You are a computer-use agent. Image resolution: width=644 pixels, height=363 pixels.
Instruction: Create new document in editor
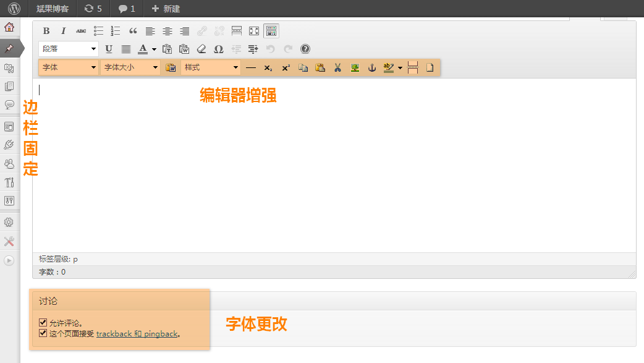430,68
